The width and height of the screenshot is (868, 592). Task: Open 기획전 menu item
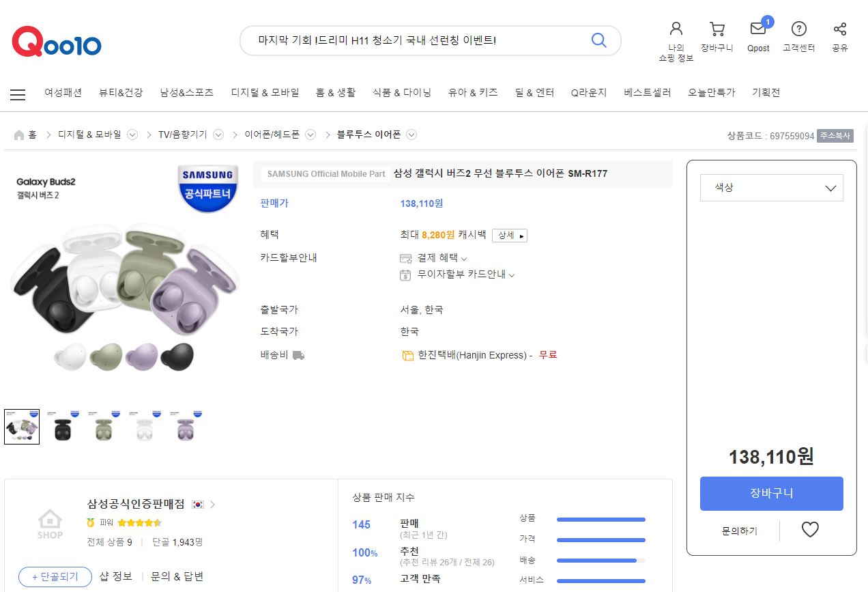point(766,92)
